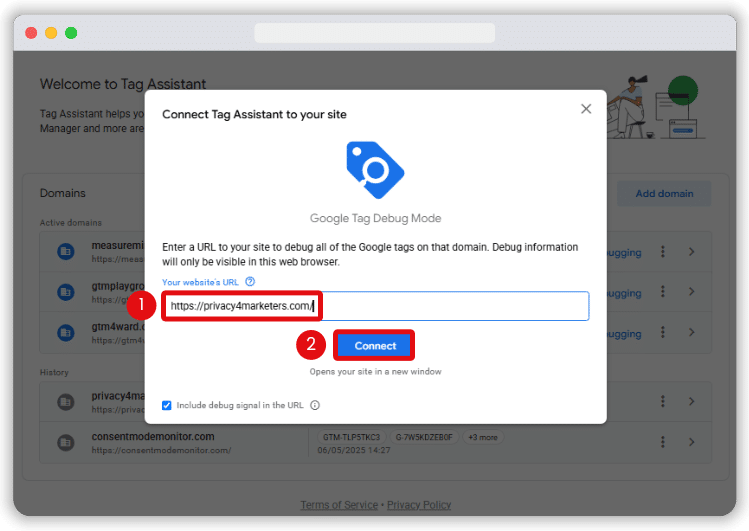Open three-dot menu for privacy4ma history row

click(x=663, y=401)
